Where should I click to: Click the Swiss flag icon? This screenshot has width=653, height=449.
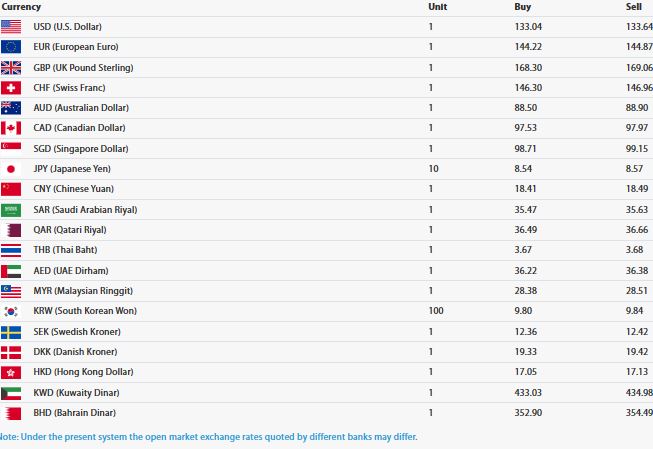[11, 87]
